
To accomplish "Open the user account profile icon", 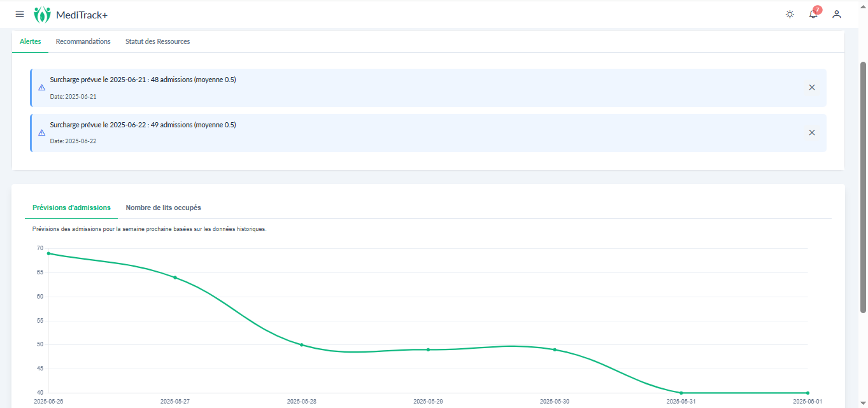I will click(x=837, y=14).
